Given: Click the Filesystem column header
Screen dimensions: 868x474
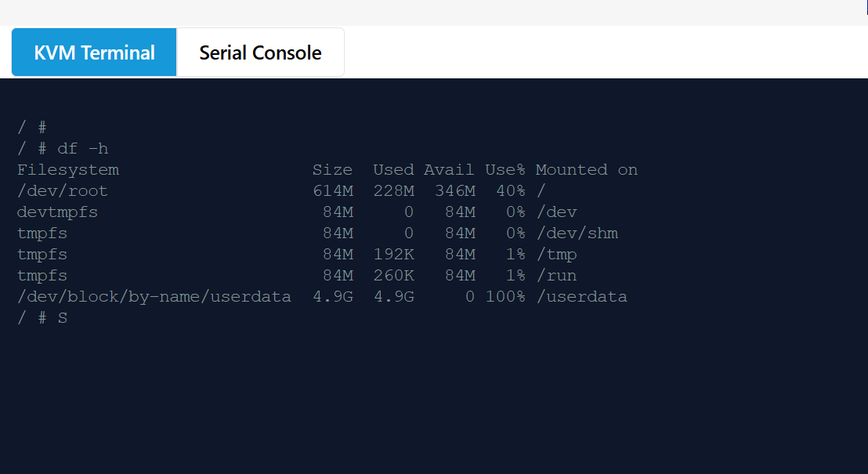Looking at the screenshot, I should [68, 170].
